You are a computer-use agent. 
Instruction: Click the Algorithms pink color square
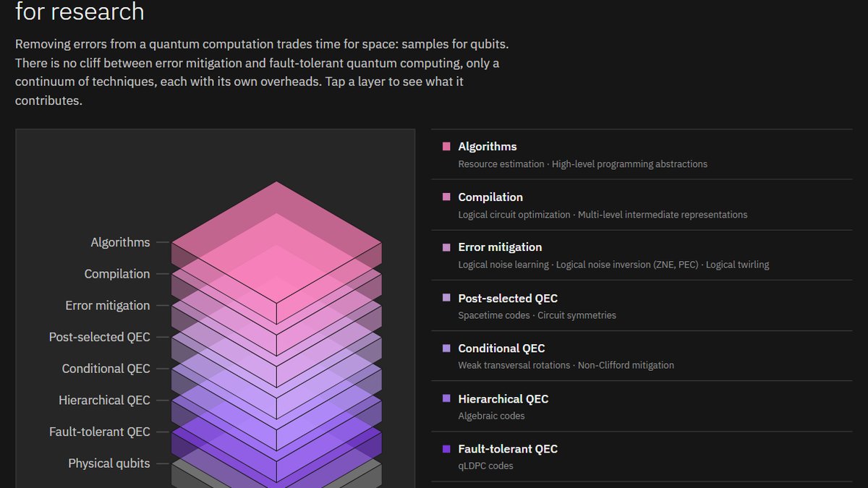click(446, 147)
